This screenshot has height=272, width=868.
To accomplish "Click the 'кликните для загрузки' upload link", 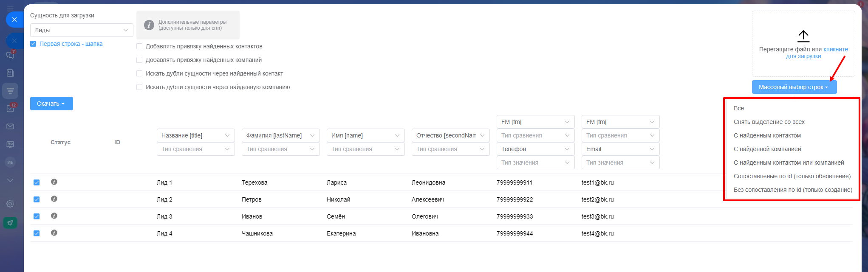I will coord(816,53).
